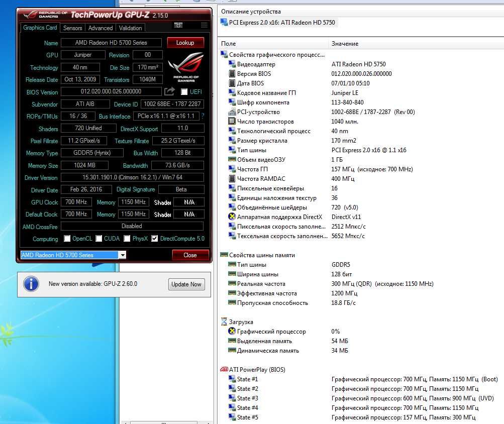Click the Bus Interface question mark
The height and width of the screenshot is (424, 504).
pos(203,116)
